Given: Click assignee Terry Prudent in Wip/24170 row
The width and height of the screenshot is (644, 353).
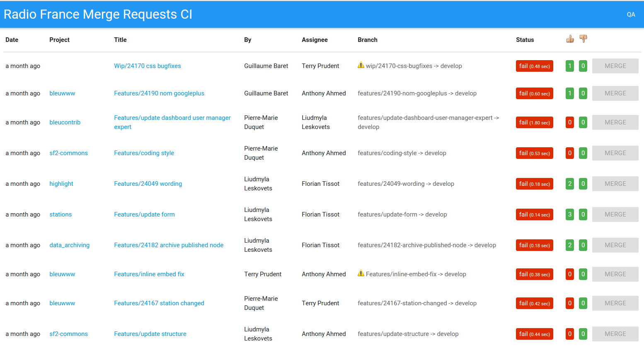Looking at the screenshot, I should [x=320, y=66].
